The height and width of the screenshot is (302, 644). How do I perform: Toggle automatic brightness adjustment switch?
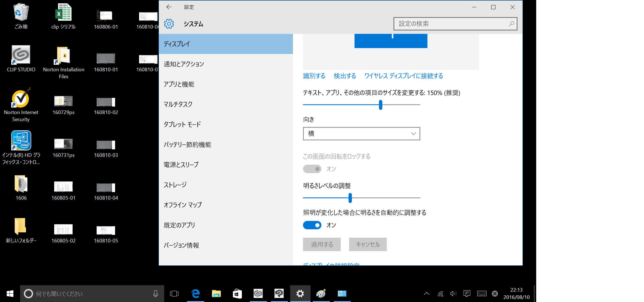(x=312, y=225)
